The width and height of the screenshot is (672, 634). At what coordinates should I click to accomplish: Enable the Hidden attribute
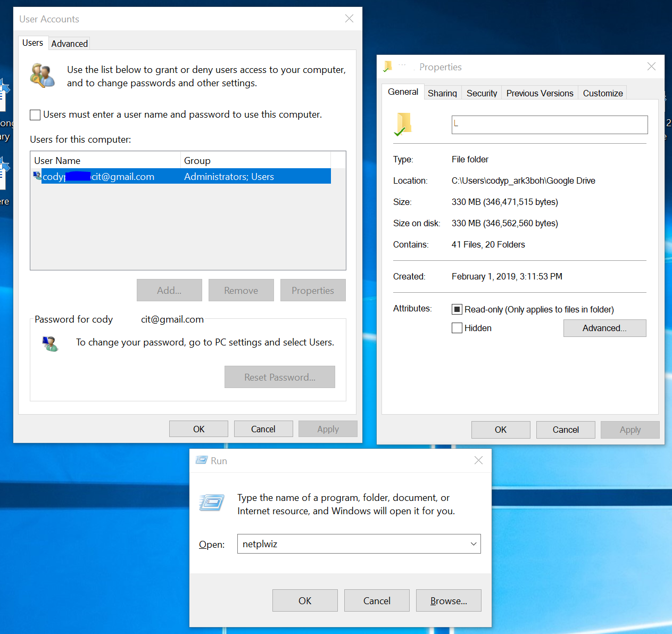(x=457, y=328)
